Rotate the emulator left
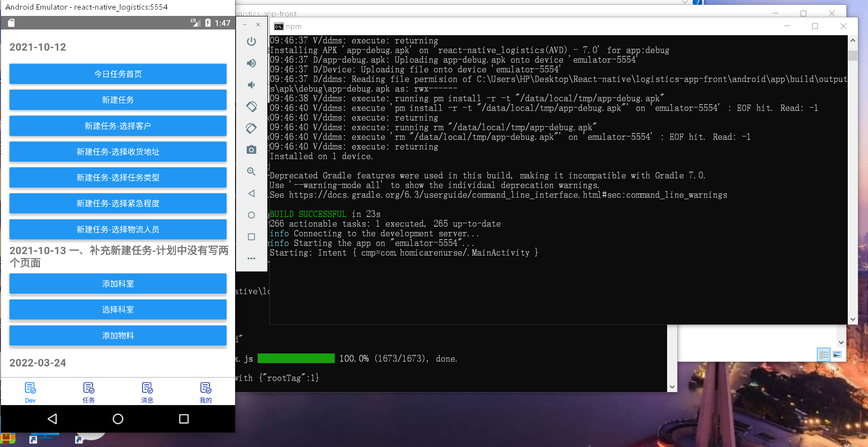Viewport: 868px width, 447px height. [x=251, y=106]
